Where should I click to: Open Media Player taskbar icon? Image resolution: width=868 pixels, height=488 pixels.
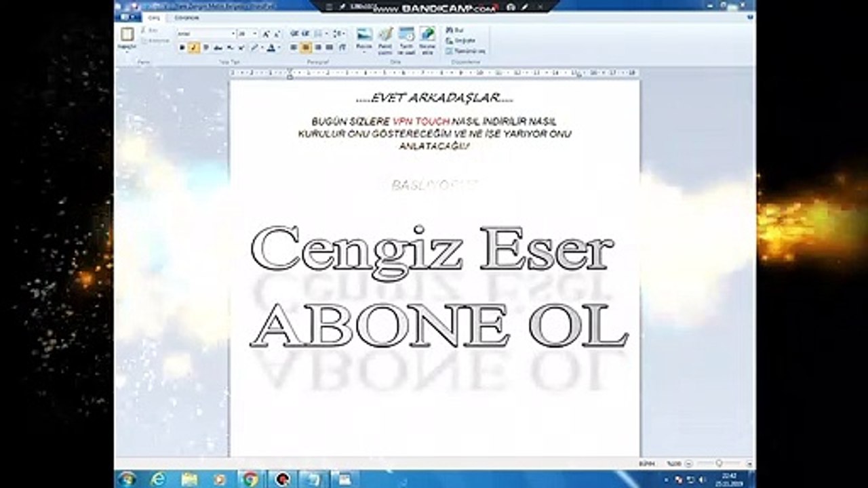pos(220,479)
